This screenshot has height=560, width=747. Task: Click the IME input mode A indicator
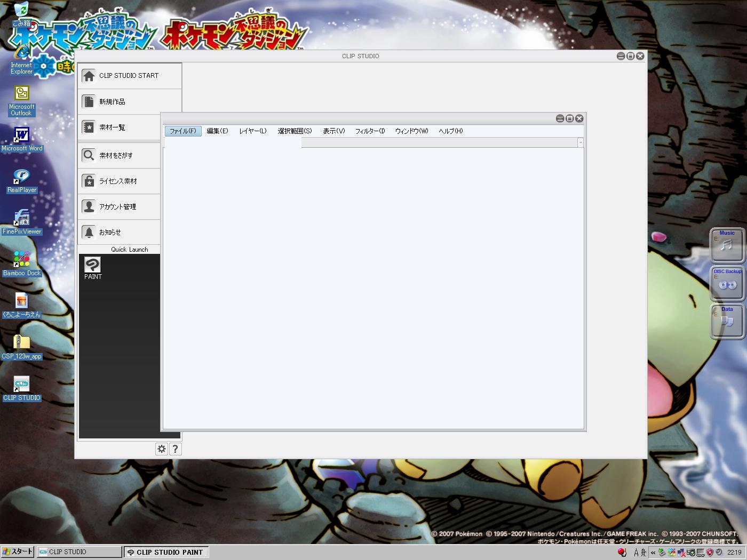click(636, 553)
